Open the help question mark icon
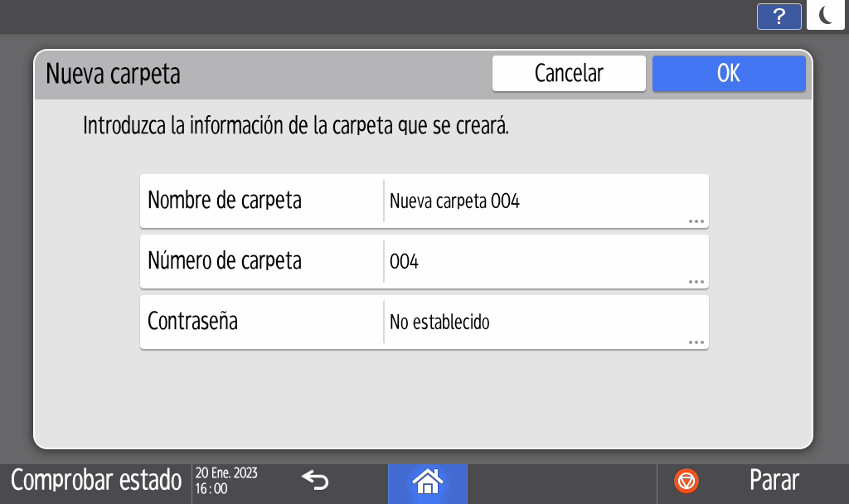 pos(779,17)
